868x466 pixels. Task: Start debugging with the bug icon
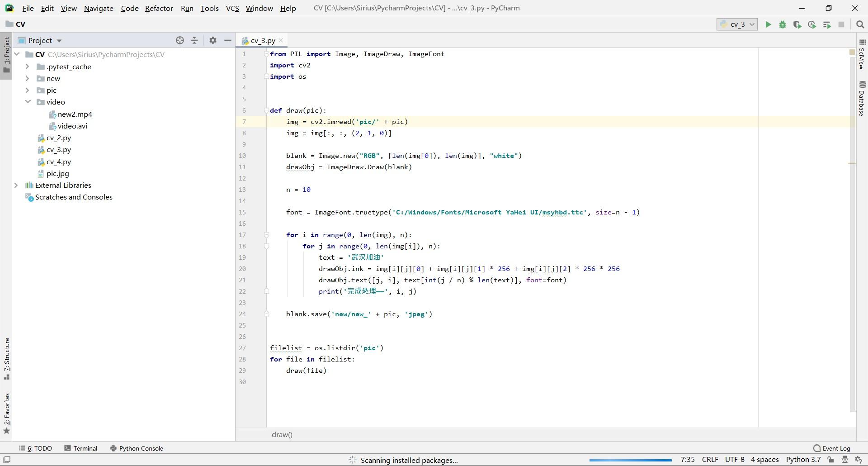[x=783, y=24]
